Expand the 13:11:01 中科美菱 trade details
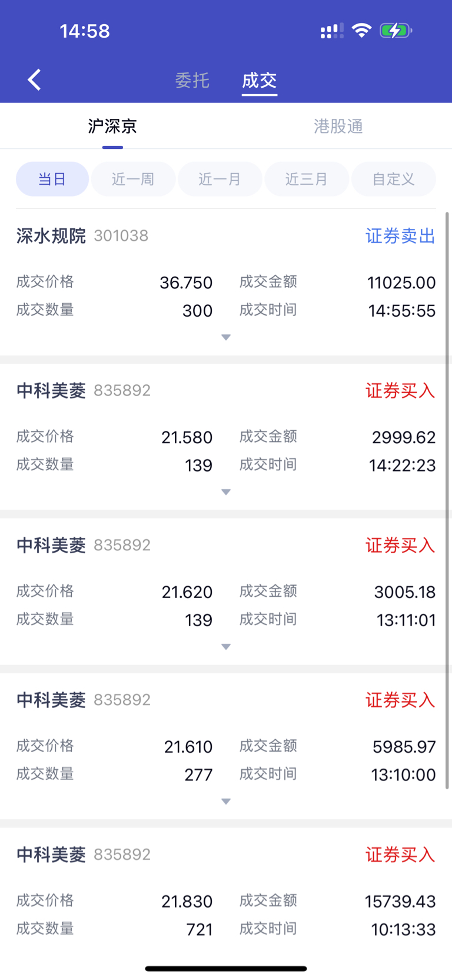This screenshot has width=452, height=980. pos(226,647)
